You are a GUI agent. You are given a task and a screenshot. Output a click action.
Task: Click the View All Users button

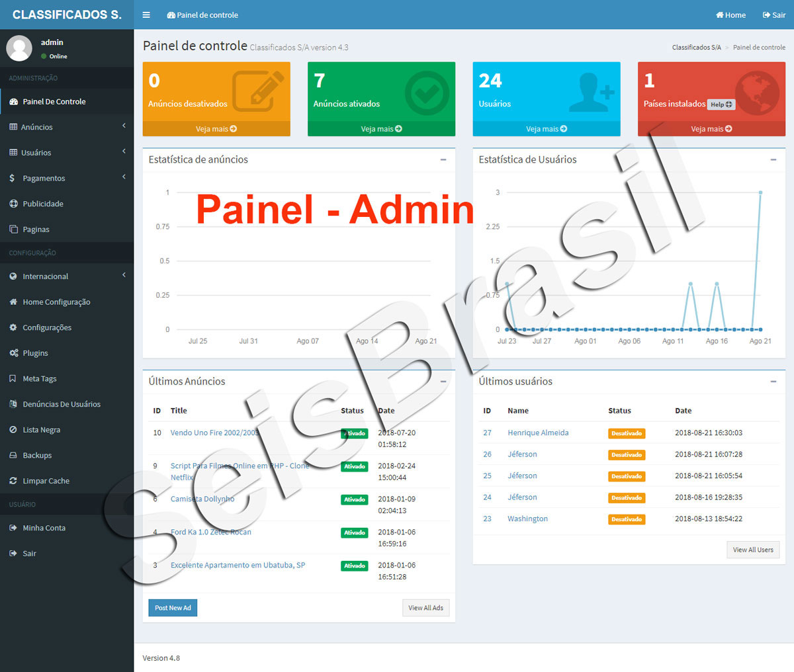pyautogui.click(x=753, y=550)
